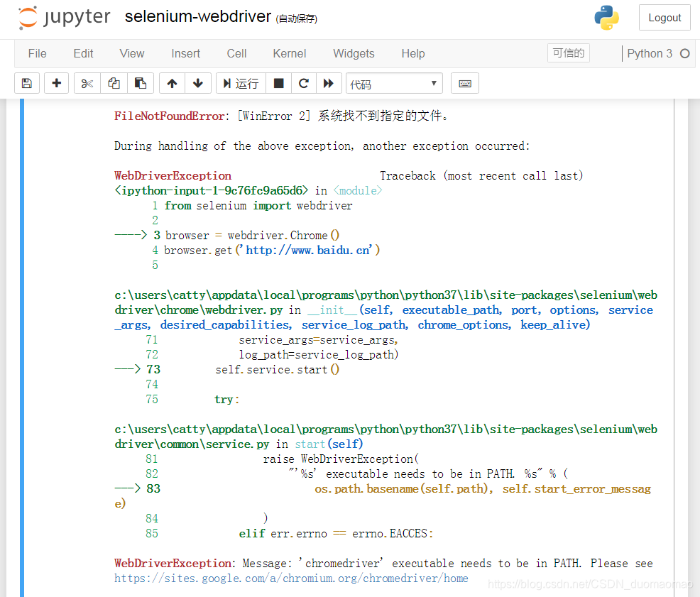Image resolution: width=700 pixels, height=597 pixels.
Task: Click the http://www.baidu.cn URL string
Action: pyautogui.click(x=308, y=251)
